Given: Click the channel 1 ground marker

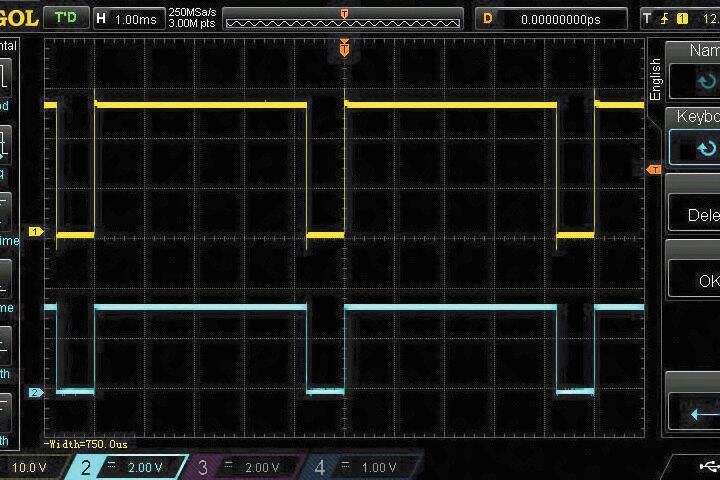Looking at the screenshot, I should click(x=36, y=231).
